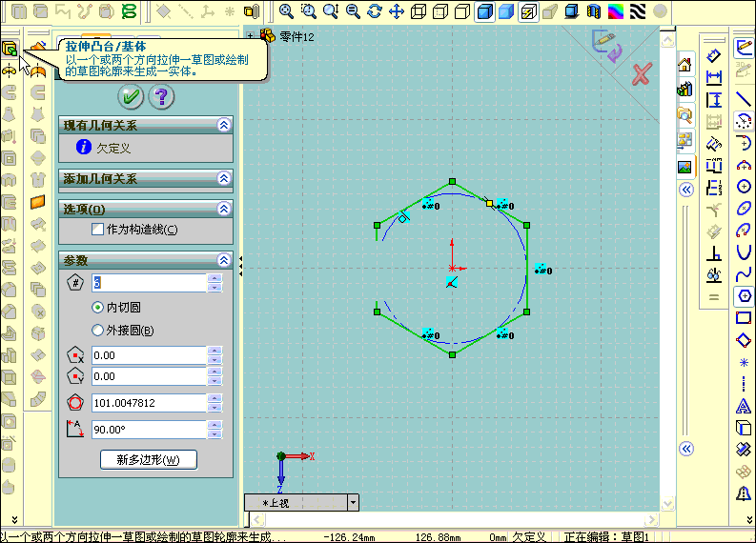Confirm with the green checkmark OK button
Screen dimensions: 756x543
[x=131, y=97]
